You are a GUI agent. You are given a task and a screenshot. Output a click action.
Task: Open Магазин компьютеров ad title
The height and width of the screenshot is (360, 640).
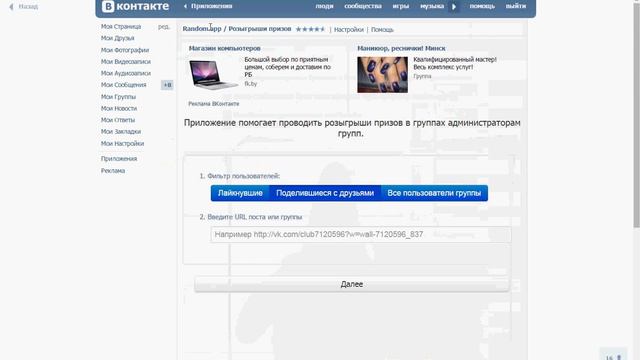224,48
